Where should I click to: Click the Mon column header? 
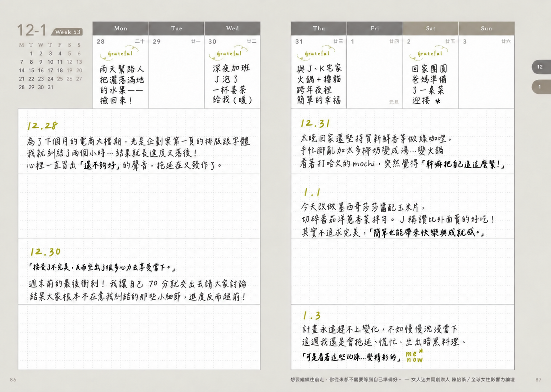120,29
